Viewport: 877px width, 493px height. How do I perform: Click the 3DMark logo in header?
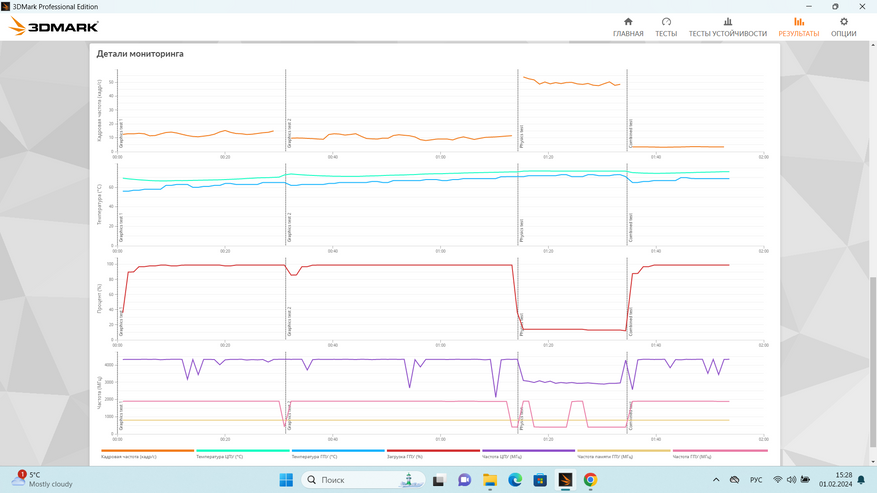[x=40, y=27]
